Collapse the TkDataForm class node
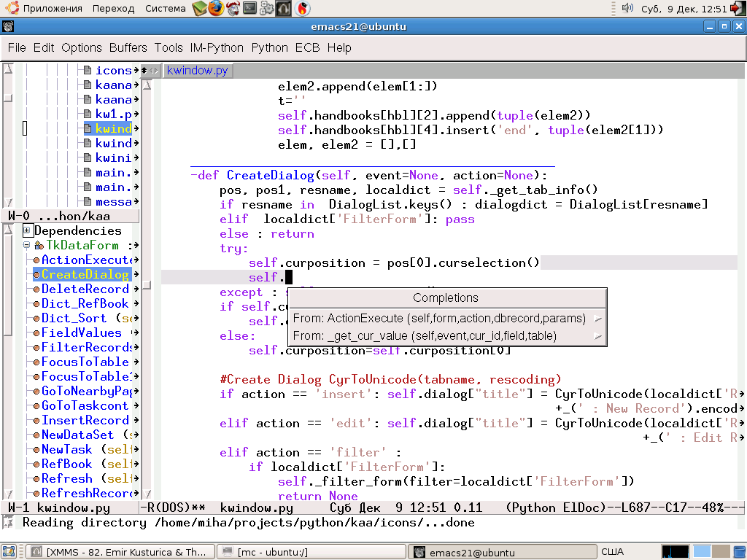 [27, 246]
